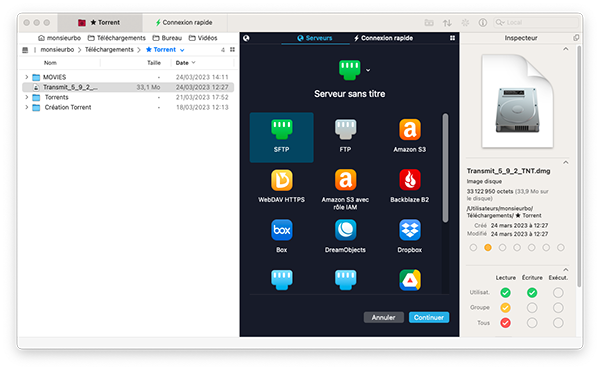Collapse the permissions section
This screenshot has width=600, height=370.
[x=566, y=269]
